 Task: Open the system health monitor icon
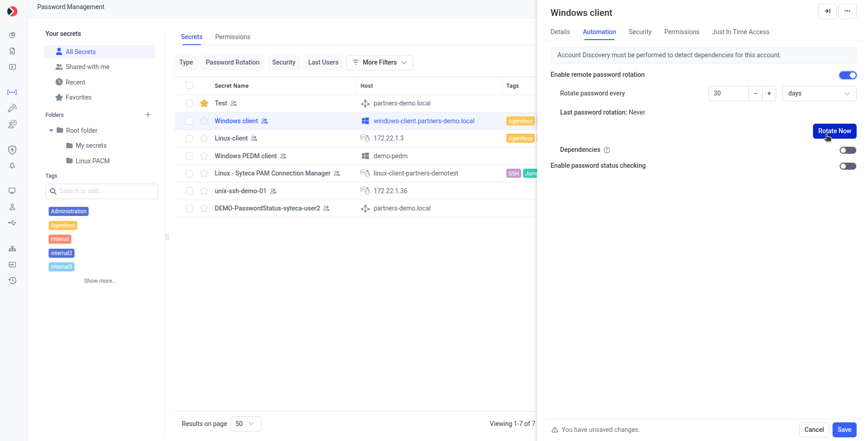coord(12,265)
